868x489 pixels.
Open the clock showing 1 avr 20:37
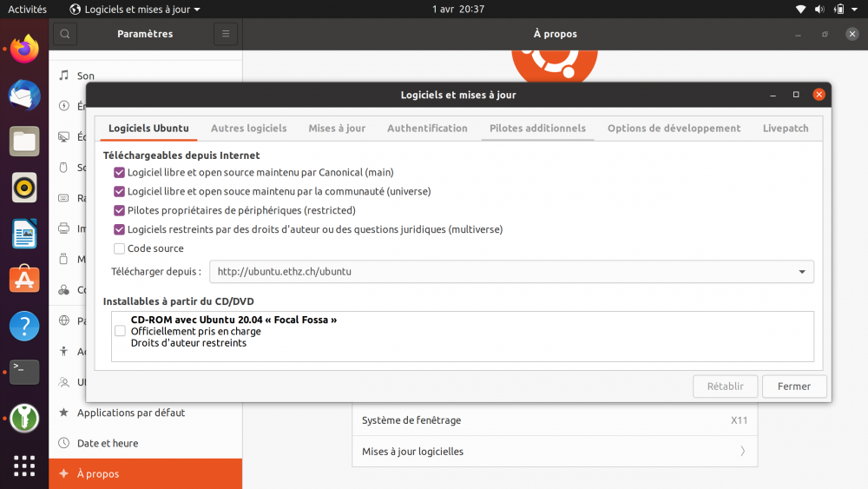tap(457, 9)
